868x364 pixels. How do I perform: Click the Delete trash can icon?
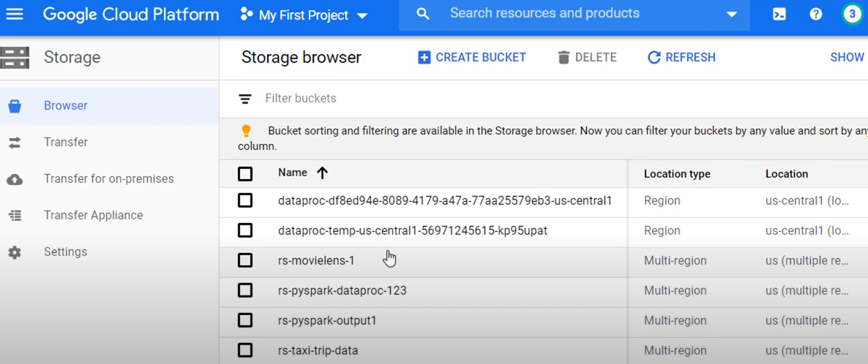(564, 58)
